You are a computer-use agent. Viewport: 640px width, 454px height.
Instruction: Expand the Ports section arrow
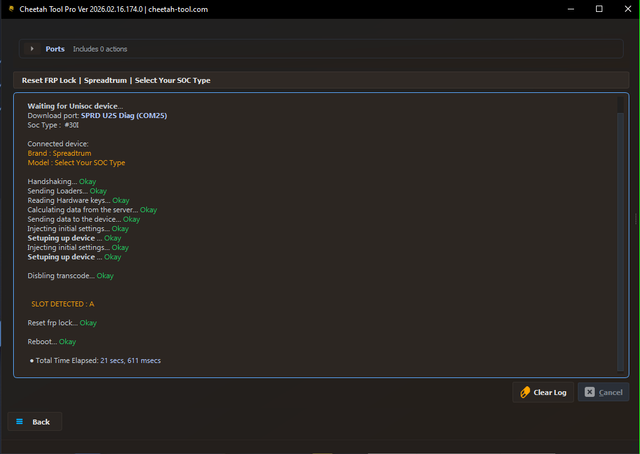tap(32, 49)
